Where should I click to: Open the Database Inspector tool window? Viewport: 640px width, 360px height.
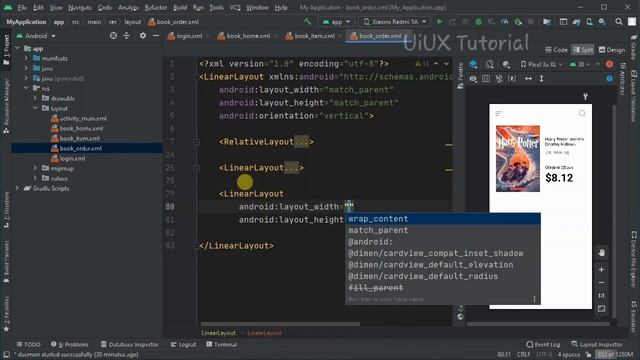point(129,344)
